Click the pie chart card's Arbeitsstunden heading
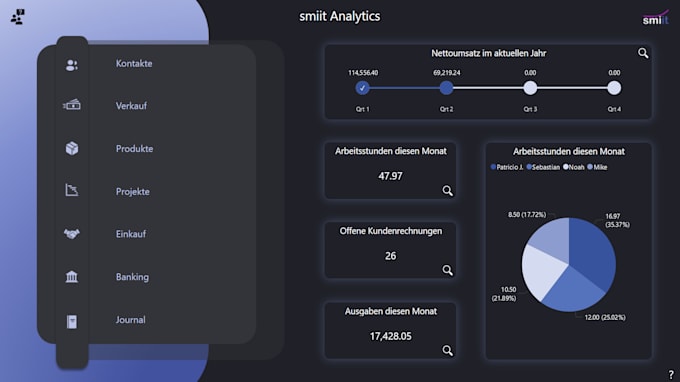Viewport: 680px width, 382px height. [x=569, y=151]
